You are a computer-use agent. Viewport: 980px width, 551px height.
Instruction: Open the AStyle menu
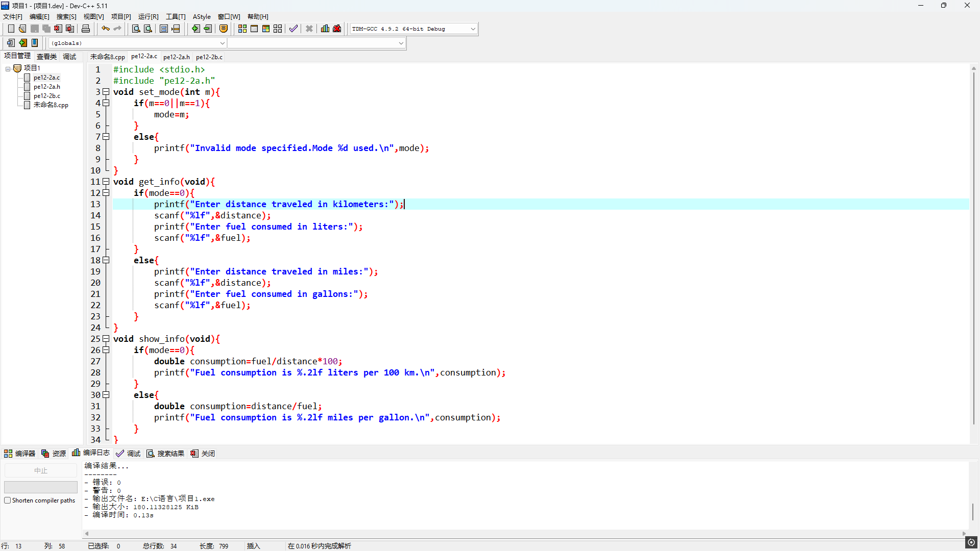pos(202,17)
